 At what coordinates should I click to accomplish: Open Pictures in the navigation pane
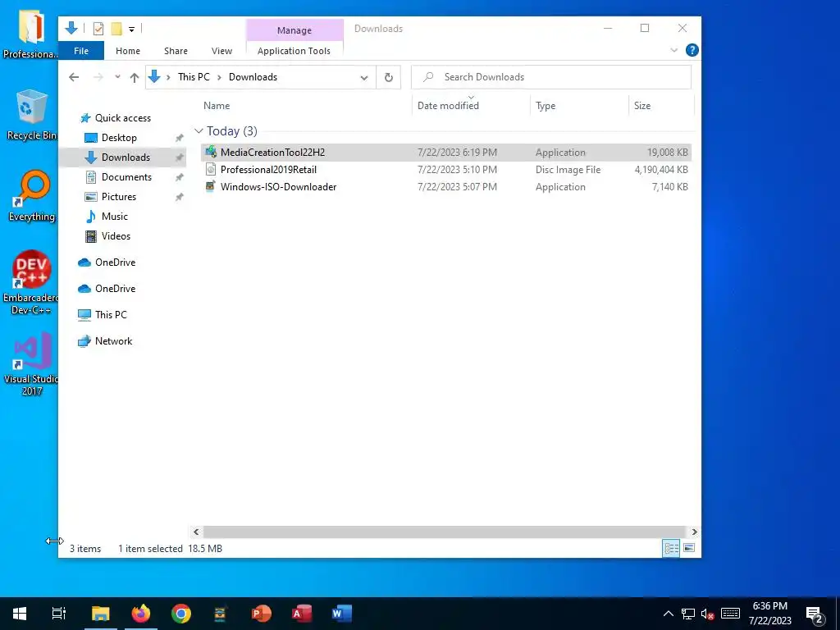pyautogui.click(x=119, y=197)
